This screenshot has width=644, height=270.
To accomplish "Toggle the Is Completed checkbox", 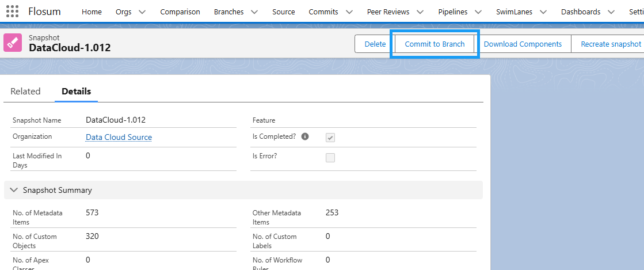I will 330,138.
